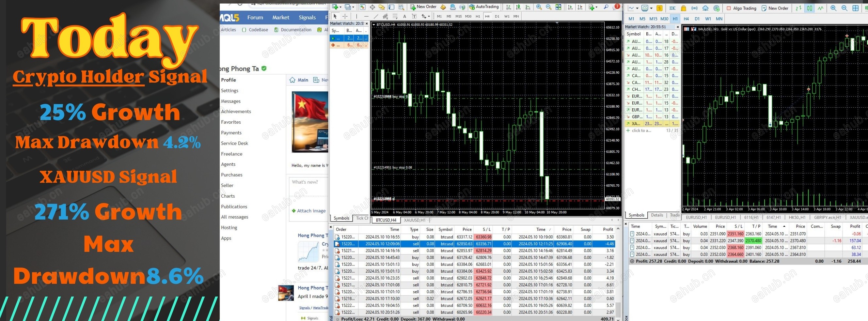Expand the arrows objects dropdown in MT4
The height and width of the screenshot is (321, 868).
[x=429, y=17]
